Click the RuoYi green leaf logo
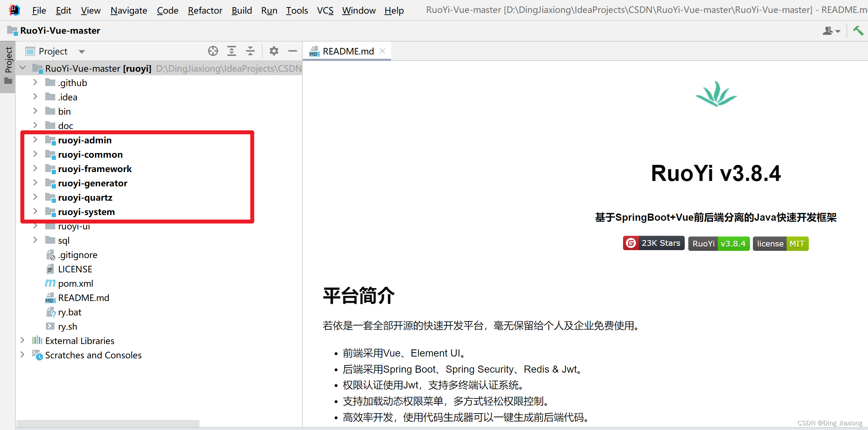 coord(716,94)
